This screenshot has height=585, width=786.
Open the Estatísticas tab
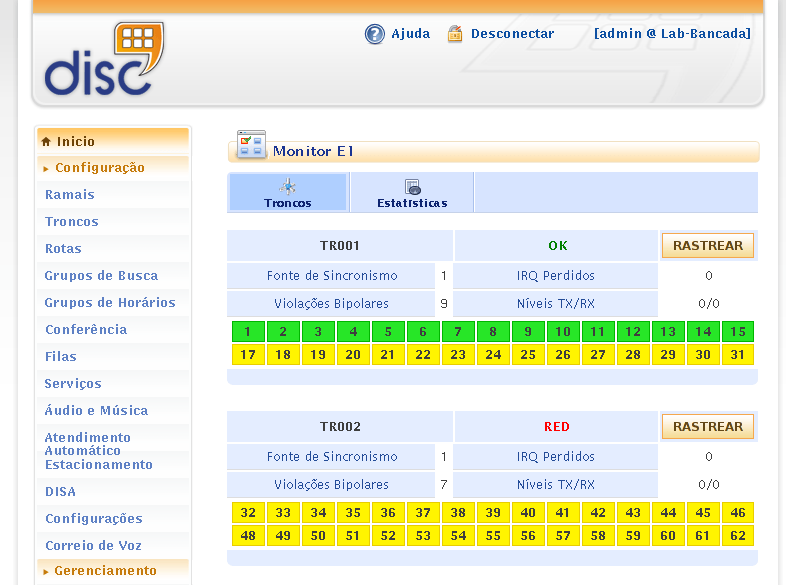tap(412, 202)
